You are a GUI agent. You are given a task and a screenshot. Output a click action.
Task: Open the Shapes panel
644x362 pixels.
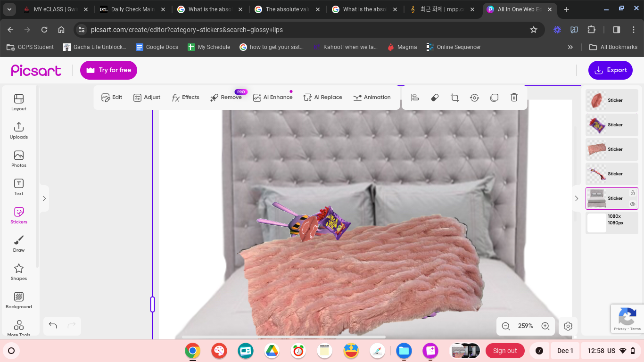coord(19,271)
